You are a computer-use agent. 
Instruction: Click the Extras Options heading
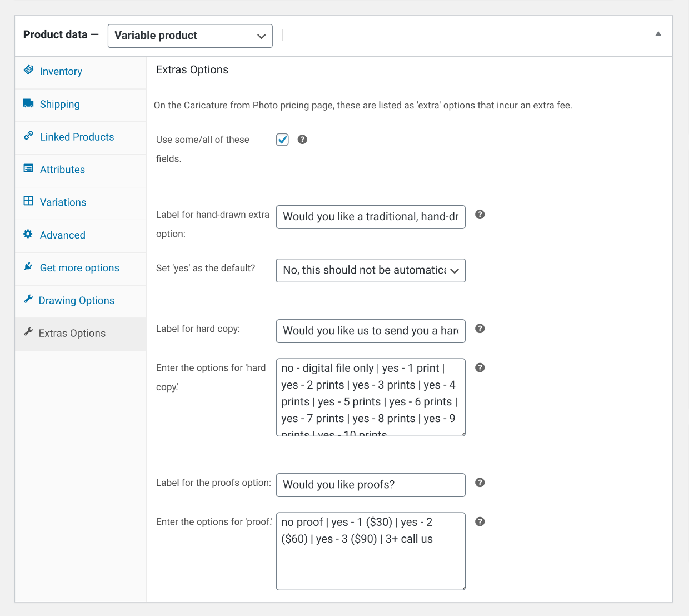(x=192, y=69)
